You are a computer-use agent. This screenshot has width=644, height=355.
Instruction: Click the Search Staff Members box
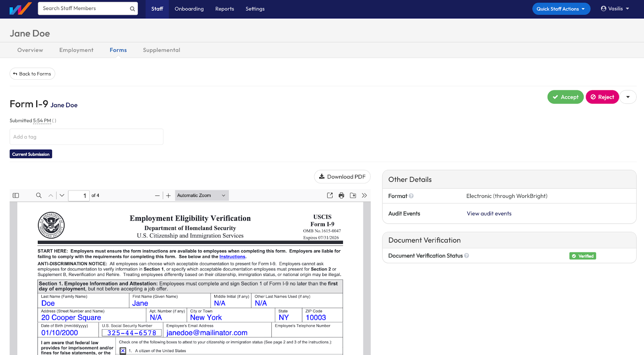point(85,8)
